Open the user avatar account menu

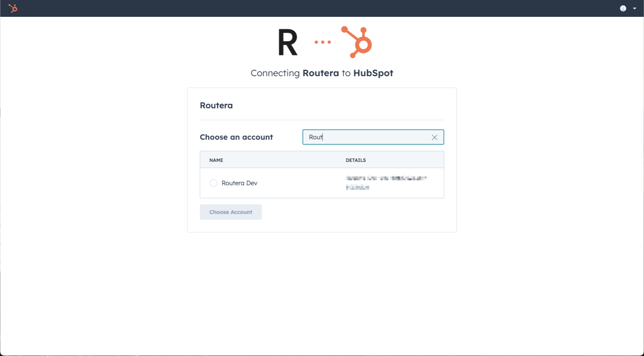pos(623,8)
